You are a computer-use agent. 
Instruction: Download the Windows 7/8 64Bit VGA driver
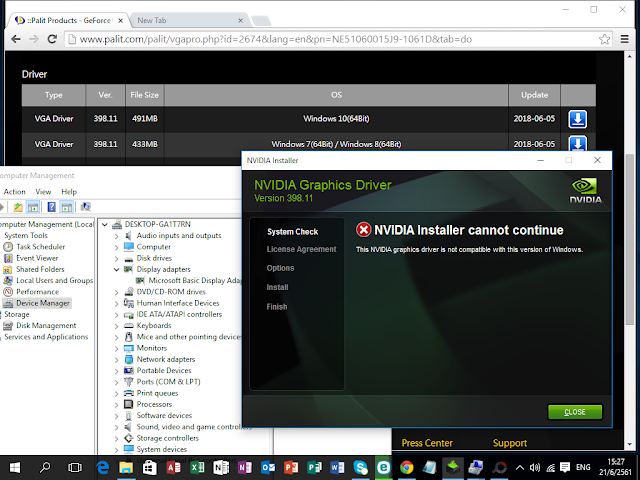point(578,143)
